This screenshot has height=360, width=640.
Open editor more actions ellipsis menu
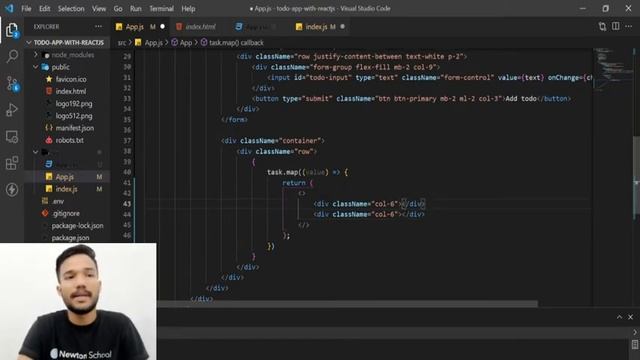(629, 27)
